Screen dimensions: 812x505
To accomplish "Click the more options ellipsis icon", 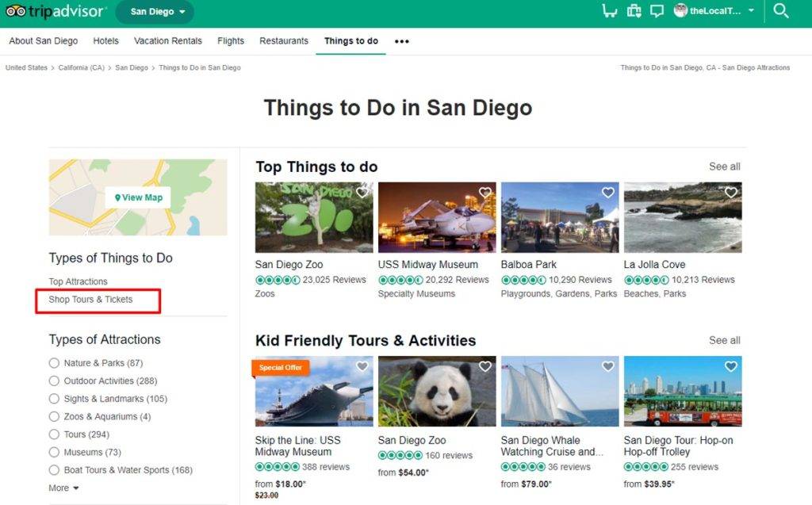I will 402,41.
